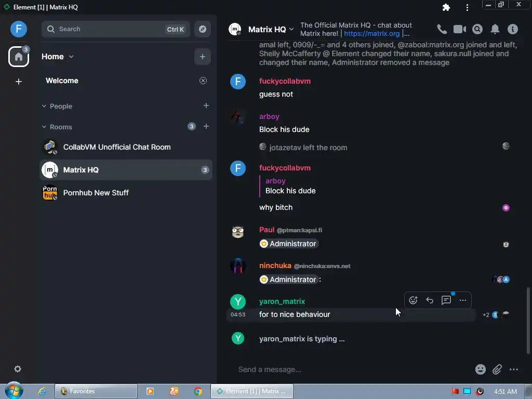Open read receipts on yaron_matrix's message
This screenshot has width=532, height=399.
[496, 315]
